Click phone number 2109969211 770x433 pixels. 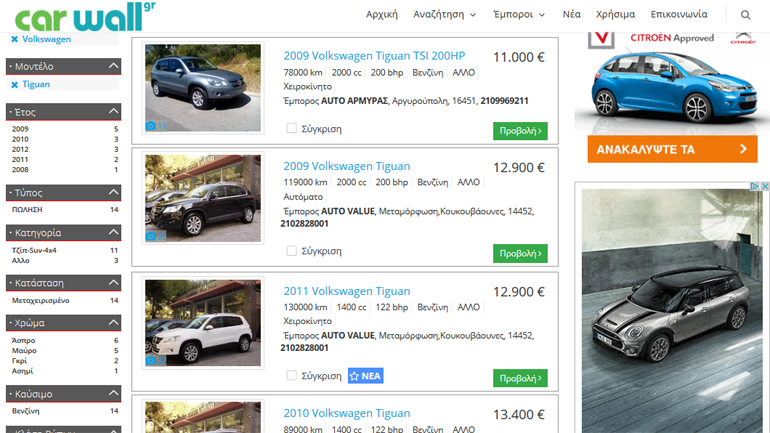click(504, 101)
